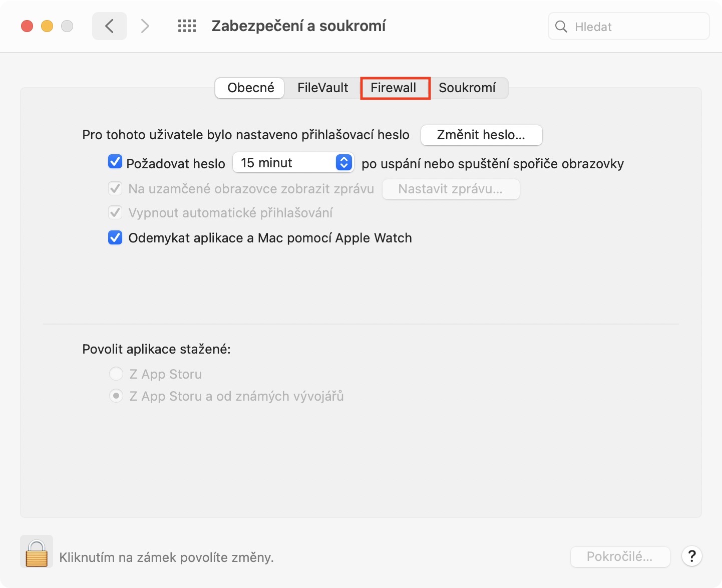Go forward with the right chevron
722x588 pixels.
(145, 26)
